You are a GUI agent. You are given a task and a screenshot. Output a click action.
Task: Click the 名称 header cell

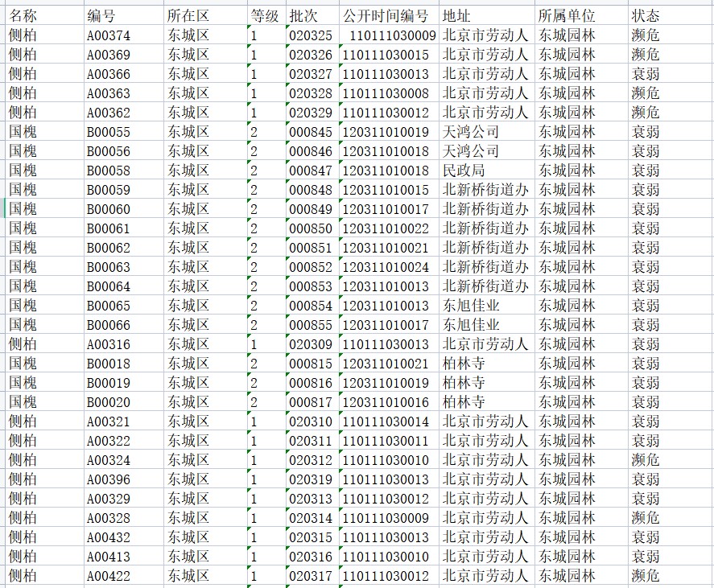[23, 16]
